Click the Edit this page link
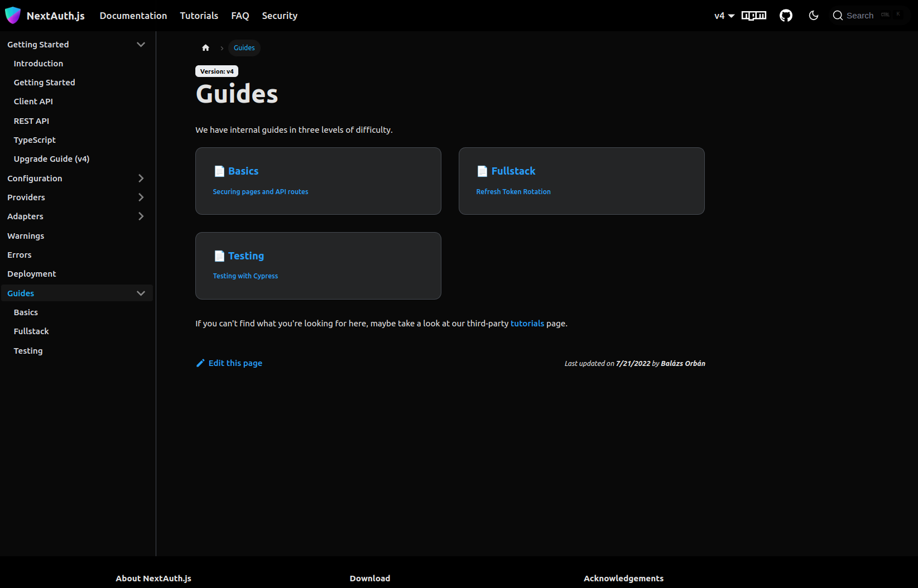 pos(235,363)
